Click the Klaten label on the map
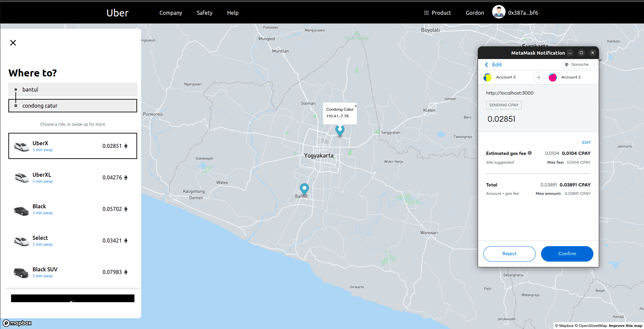The width and height of the screenshot is (644, 329). coord(429,110)
